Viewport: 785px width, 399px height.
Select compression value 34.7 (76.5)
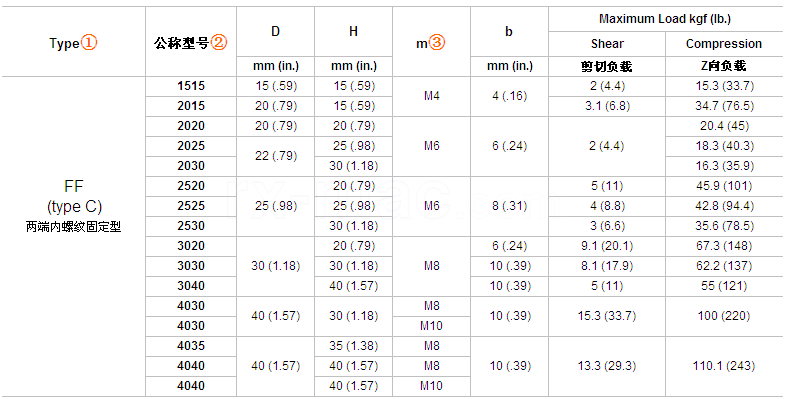pos(723,106)
